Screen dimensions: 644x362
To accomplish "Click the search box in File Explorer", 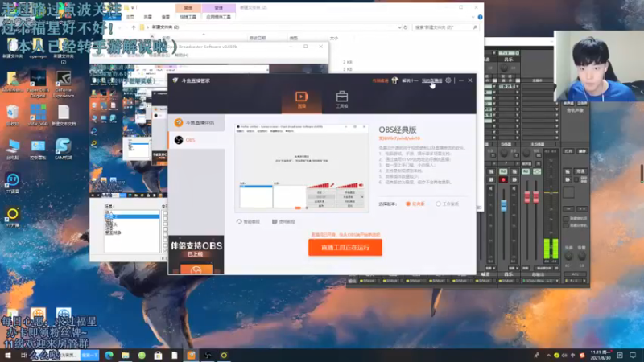I will click(x=446, y=27).
